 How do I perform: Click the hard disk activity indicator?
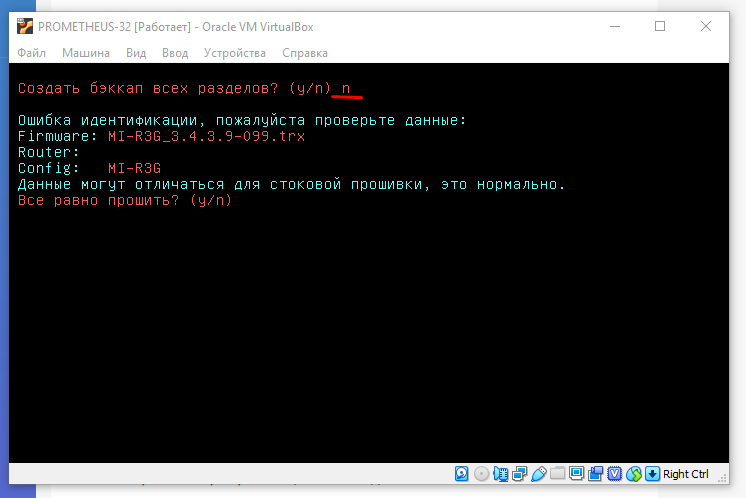tap(462, 473)
